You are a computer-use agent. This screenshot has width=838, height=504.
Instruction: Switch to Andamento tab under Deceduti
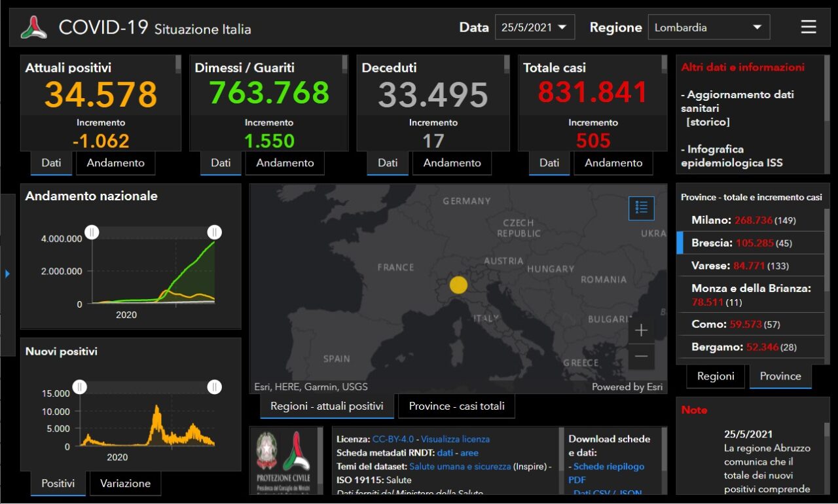pos(452,163)
